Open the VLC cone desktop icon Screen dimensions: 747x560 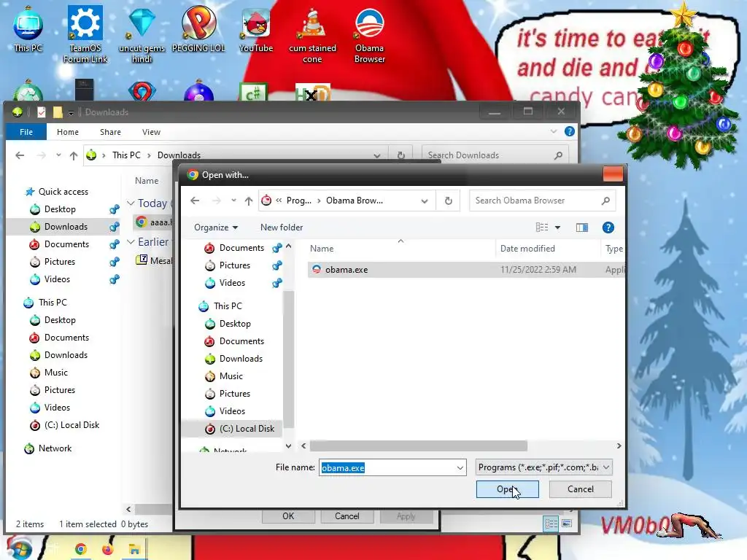click(312, 34)
